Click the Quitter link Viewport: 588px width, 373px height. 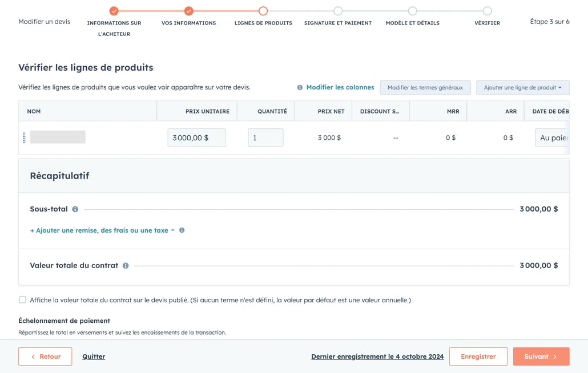94,356
